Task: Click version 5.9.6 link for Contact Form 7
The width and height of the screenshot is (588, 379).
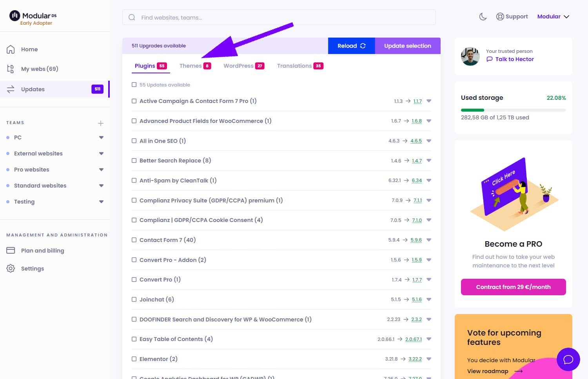Action: (x=416, y=240)
